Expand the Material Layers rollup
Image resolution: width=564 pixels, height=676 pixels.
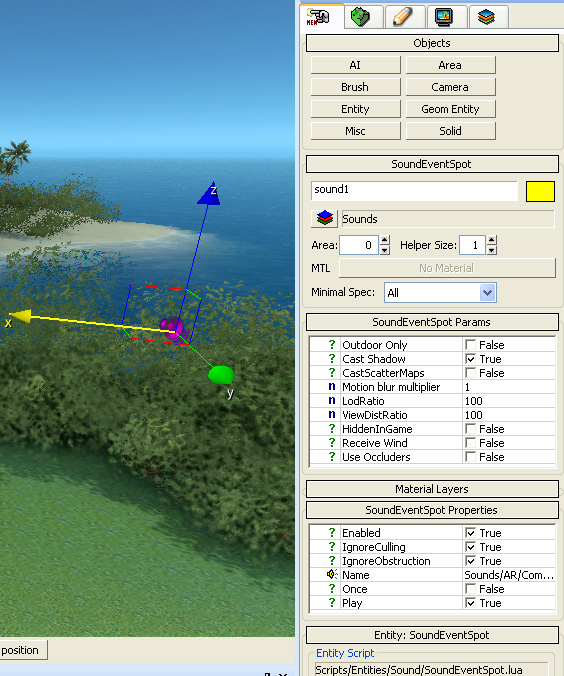(432, 489)
